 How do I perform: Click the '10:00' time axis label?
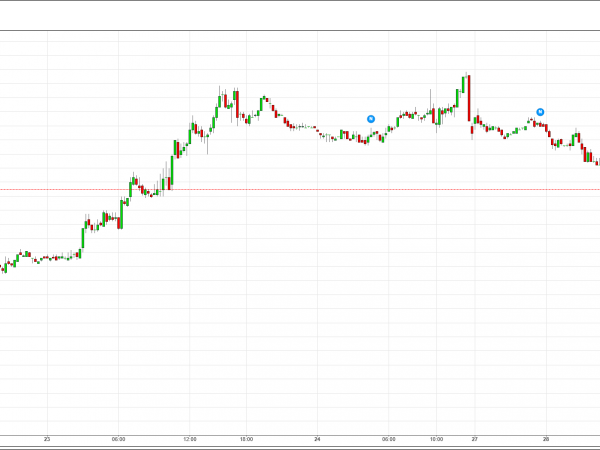[x=437, y=439]
